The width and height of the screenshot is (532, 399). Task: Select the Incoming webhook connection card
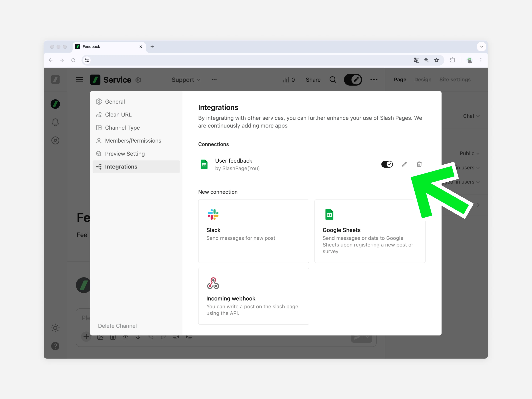click(x=253, y=296)
